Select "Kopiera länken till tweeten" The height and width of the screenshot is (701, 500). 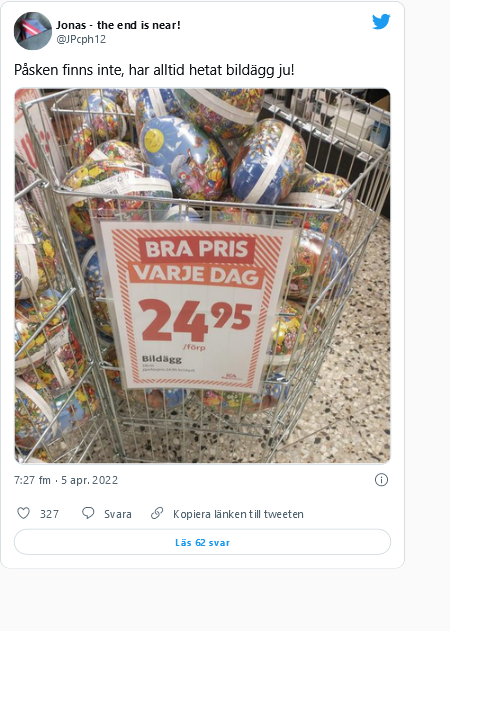pos(238,514)
